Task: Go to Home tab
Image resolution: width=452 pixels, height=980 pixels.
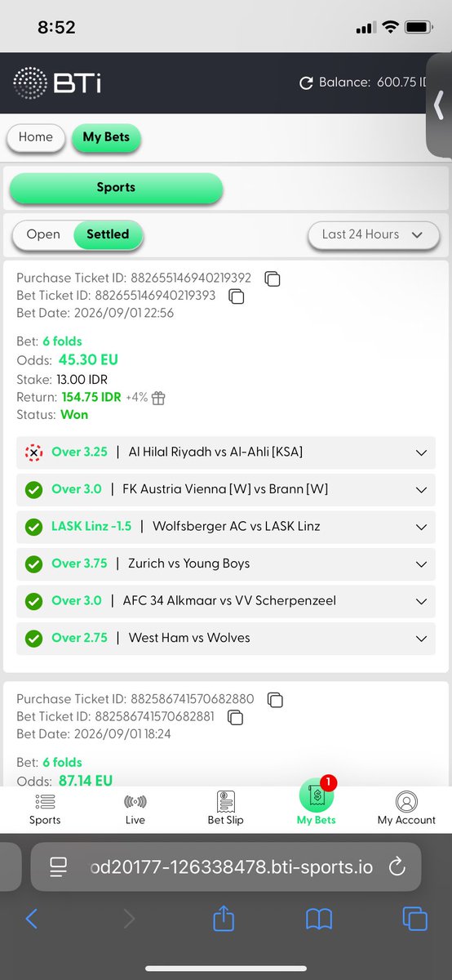Action: pyautogui.click(x=35, y=137)
